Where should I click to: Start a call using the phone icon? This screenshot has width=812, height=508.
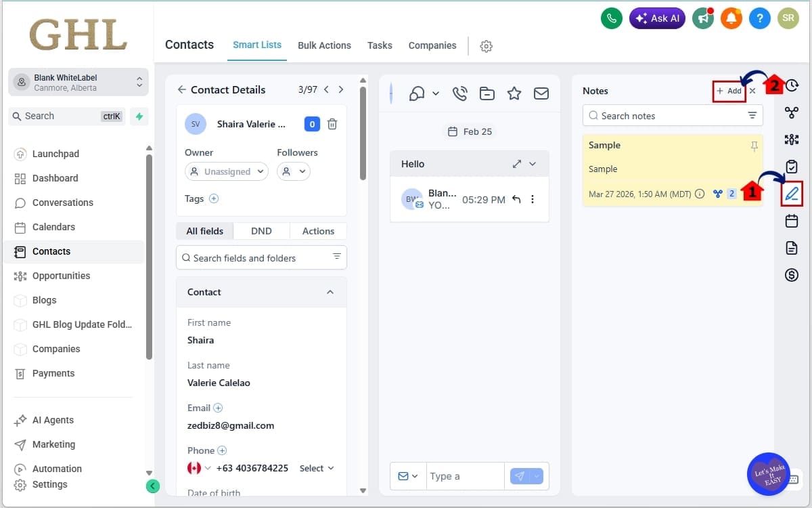coord(460,93)
